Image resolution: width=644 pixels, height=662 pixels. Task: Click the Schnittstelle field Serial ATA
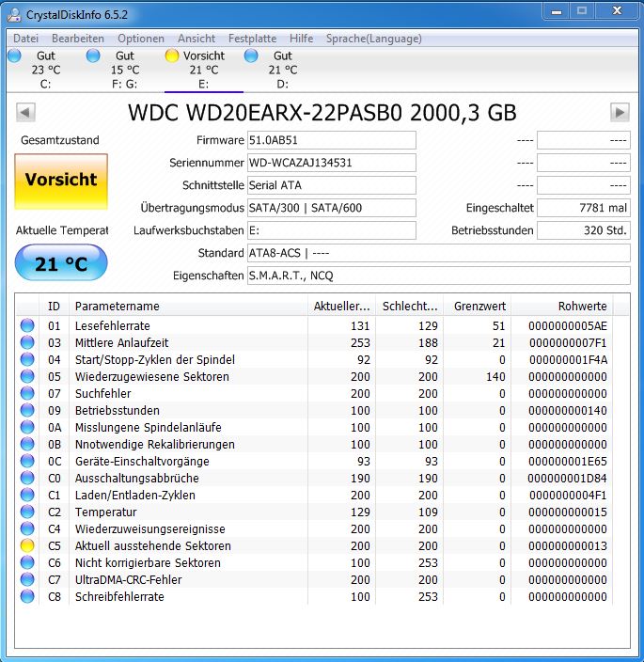click(332, 185)
